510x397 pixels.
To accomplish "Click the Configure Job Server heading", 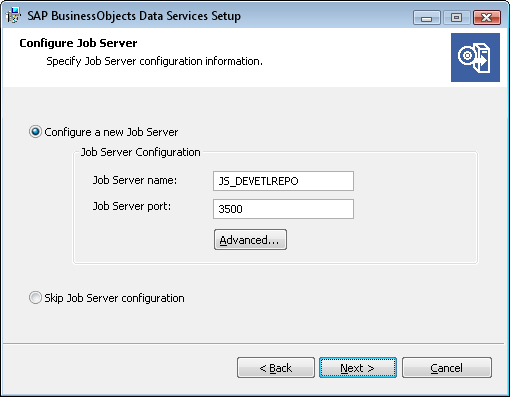I will (78, 43).
